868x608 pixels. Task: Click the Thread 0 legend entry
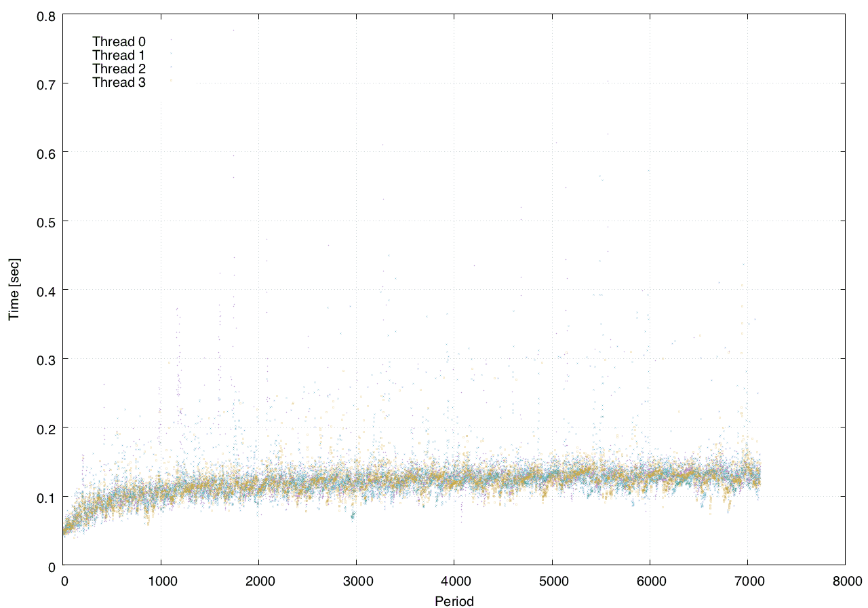119,41
